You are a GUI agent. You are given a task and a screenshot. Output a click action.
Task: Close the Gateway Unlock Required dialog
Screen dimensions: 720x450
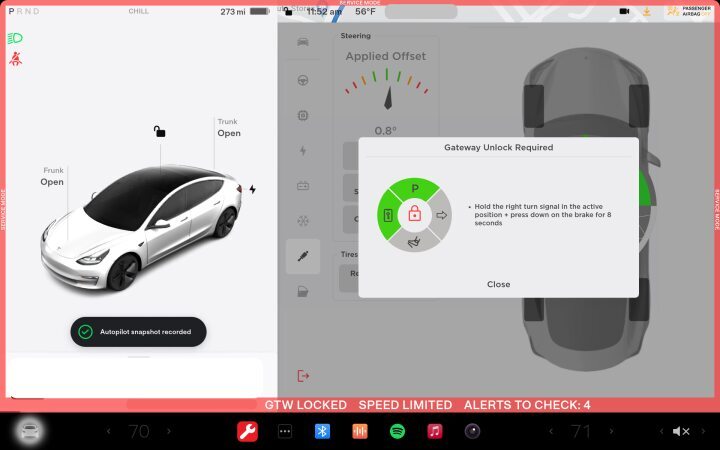pos(498,284)
